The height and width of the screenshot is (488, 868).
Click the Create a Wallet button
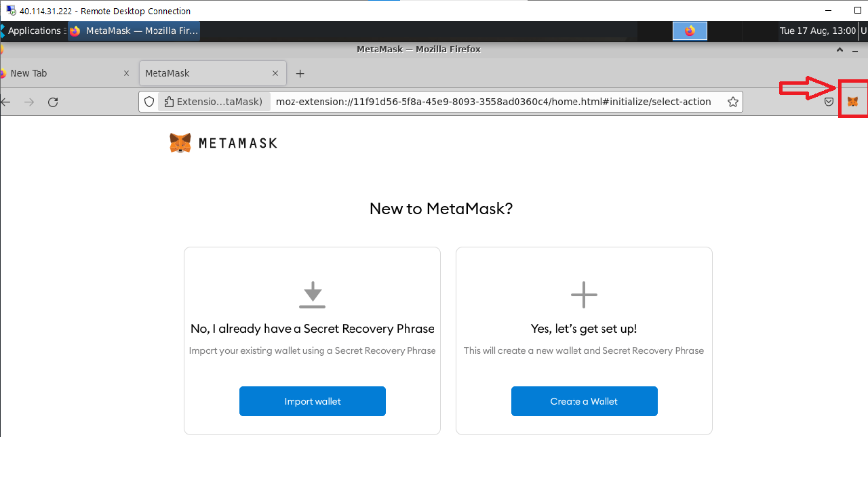pos(585,401)
